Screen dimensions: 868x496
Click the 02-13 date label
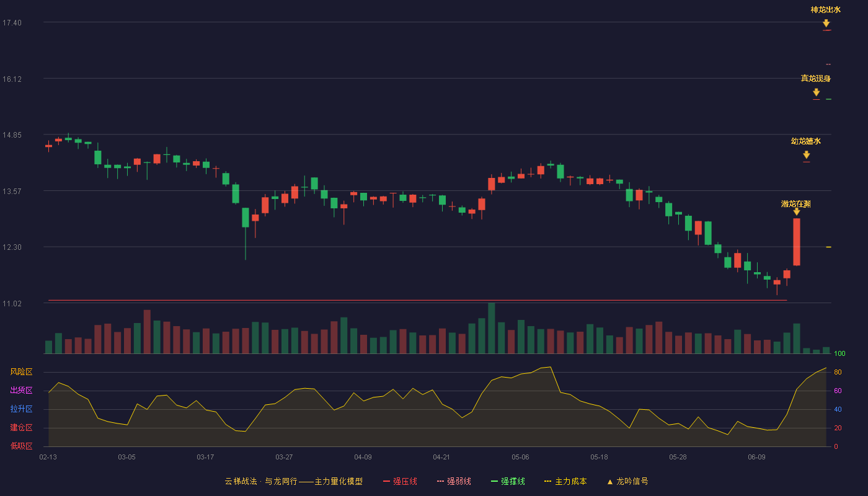coord(48,457)
